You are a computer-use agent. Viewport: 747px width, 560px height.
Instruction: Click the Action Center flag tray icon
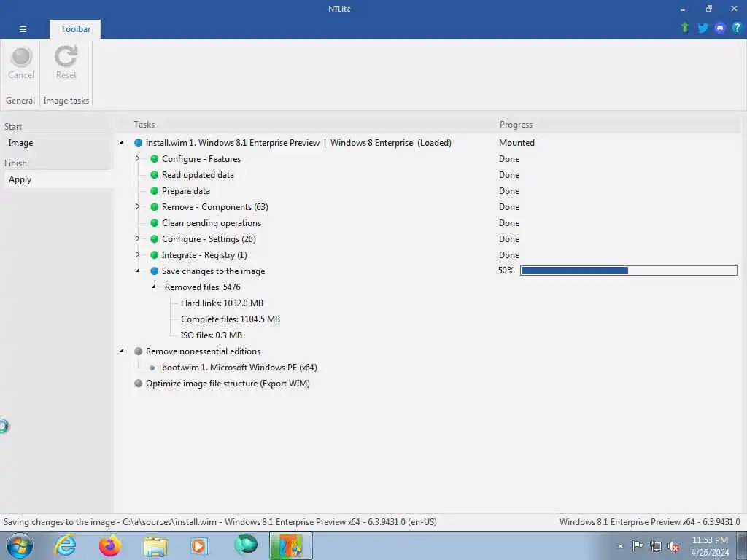638,546
